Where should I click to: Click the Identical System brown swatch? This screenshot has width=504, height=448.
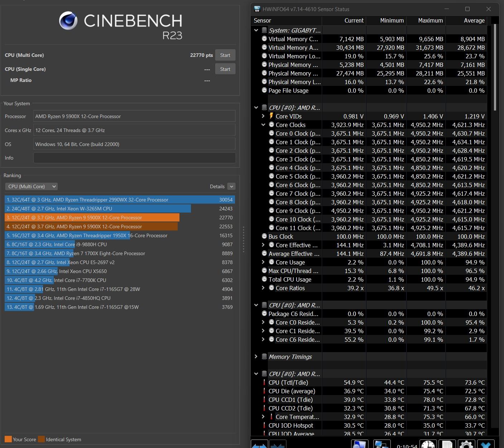(x=41, y=439)
